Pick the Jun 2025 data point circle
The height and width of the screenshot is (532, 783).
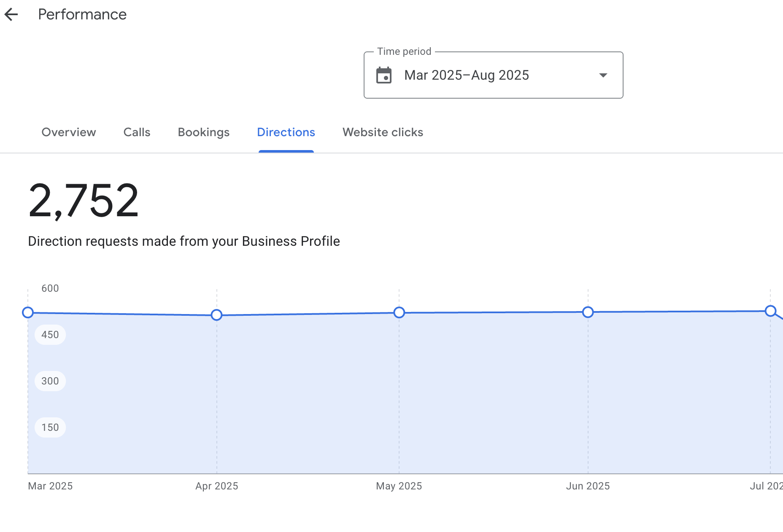coord(588,312)
